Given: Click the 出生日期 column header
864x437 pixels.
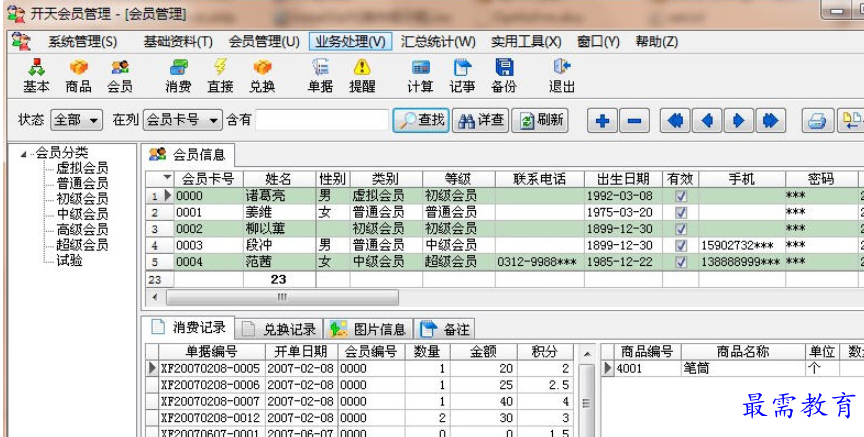Looking at the screenshot, I should click(623, 179).
